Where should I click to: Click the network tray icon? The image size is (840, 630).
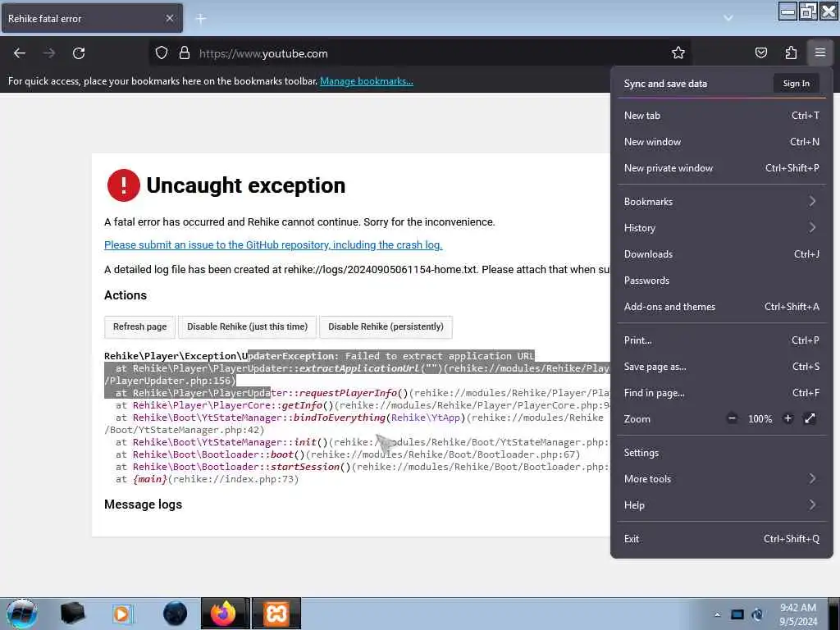[x=737, y=614]
